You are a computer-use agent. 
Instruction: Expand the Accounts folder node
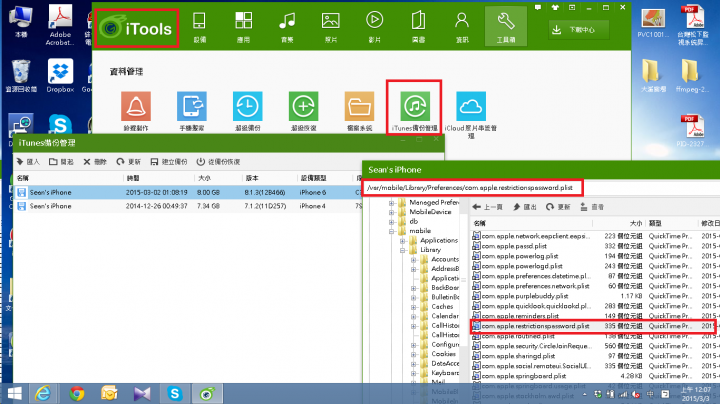click(x=414, y=259)
